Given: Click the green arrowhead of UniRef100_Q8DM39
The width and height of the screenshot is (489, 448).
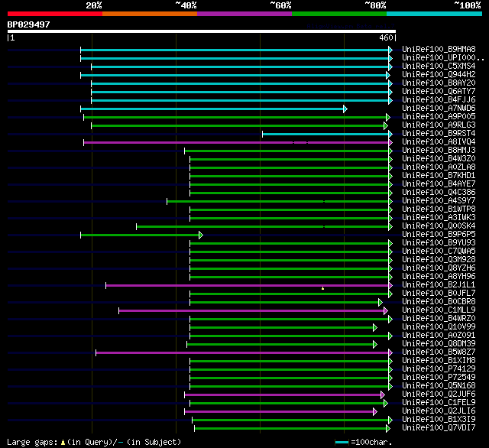Looking at the screenshot, I should [x=375, y=345].
